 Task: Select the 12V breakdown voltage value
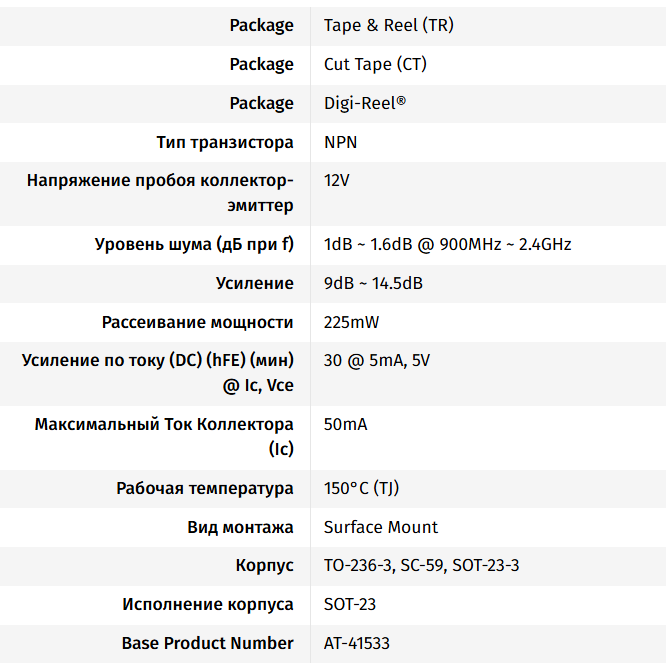[337, 181]
